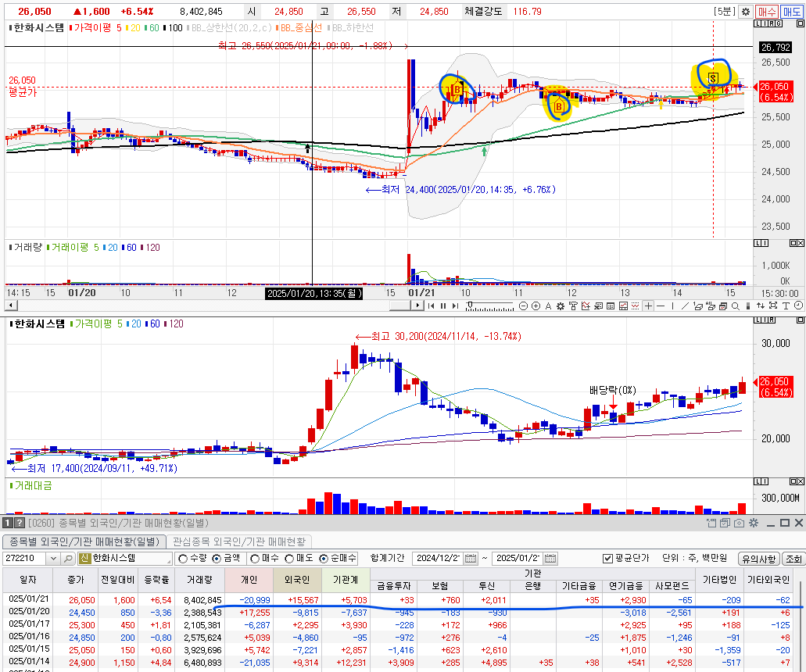Click 연기금등 column header
The image size is (806, 672).
click(625, 586)
